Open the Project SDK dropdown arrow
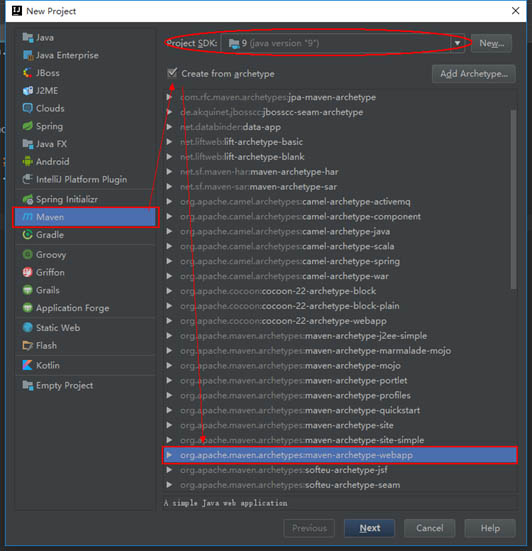Image resolution: width=532 pixels, height=551 pixels. click(457, 43)
